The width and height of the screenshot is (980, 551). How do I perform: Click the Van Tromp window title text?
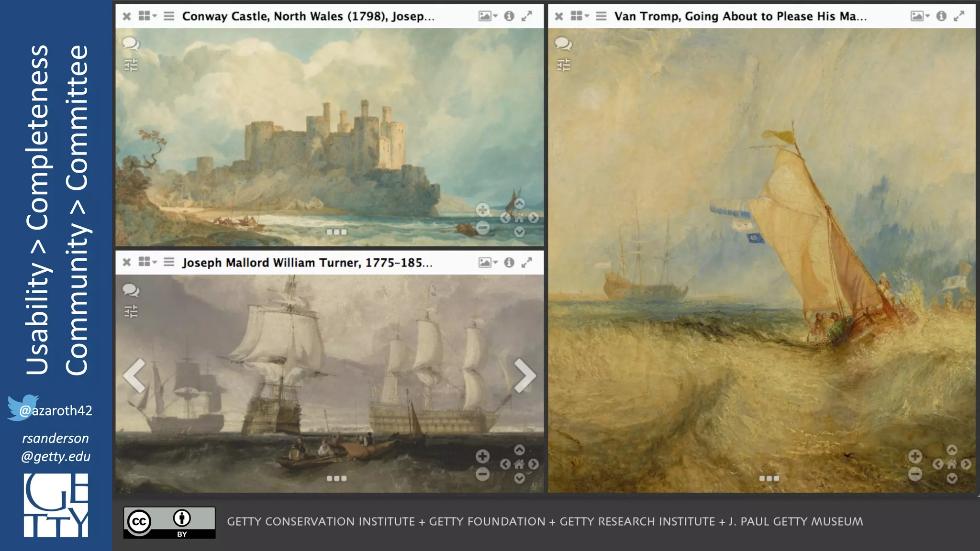click(740, 16)
